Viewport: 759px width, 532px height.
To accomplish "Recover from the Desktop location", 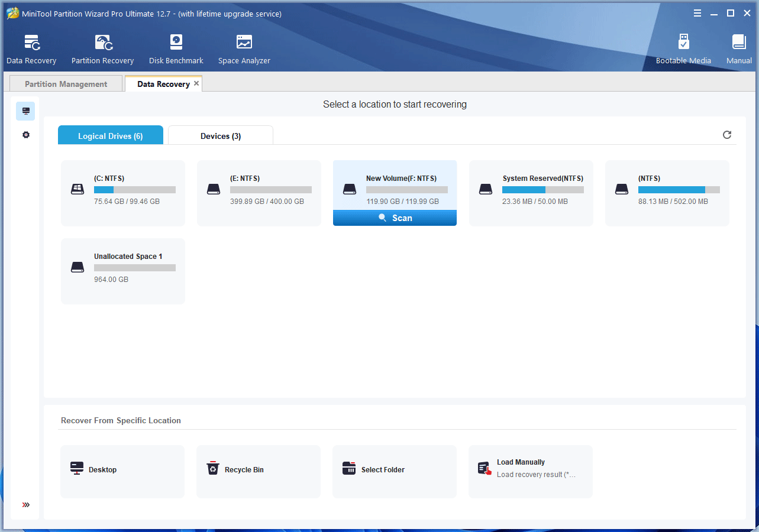I will 122,472.
